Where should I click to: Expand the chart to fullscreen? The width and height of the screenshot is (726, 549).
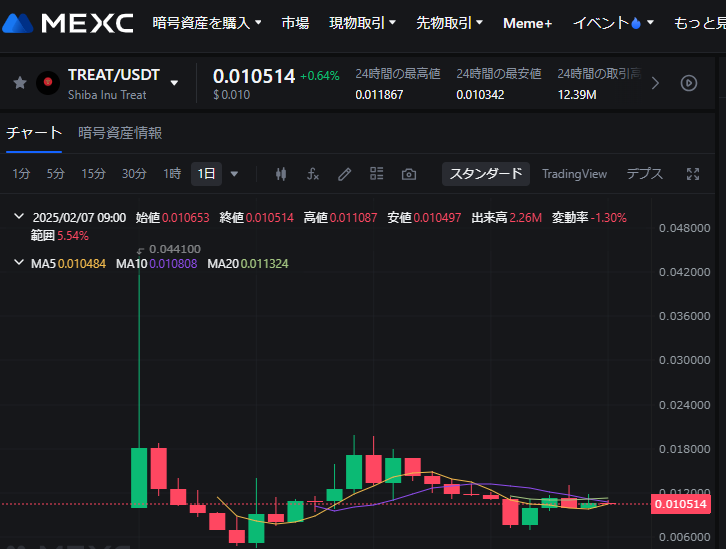pyautogui.click(x=693, y=174)
